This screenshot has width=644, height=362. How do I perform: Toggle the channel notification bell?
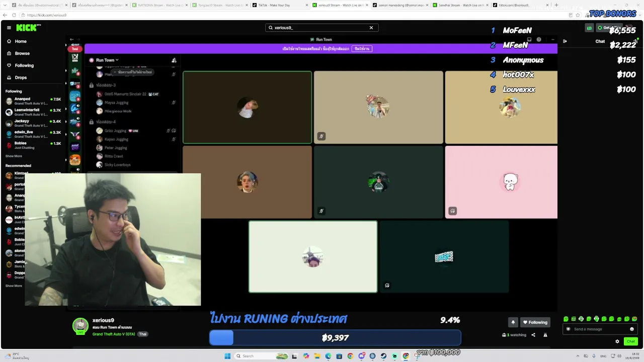pyautogui.click(x=513, y=322)
